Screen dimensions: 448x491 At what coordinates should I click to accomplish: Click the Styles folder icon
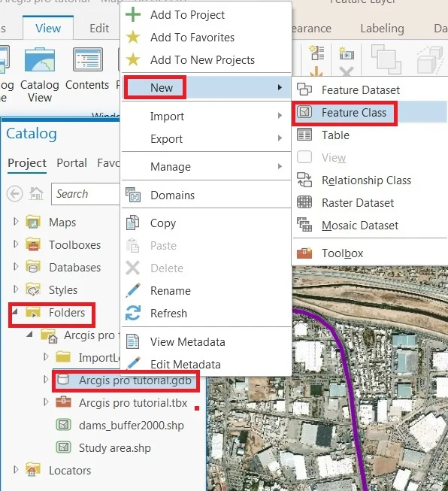(x=33, y=289)
